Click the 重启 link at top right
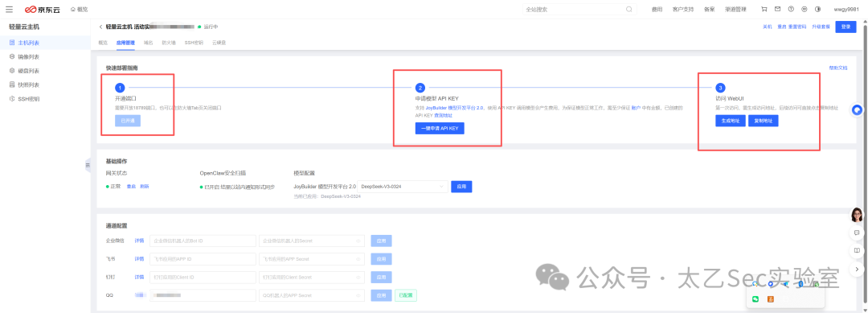 pos(782,27)
